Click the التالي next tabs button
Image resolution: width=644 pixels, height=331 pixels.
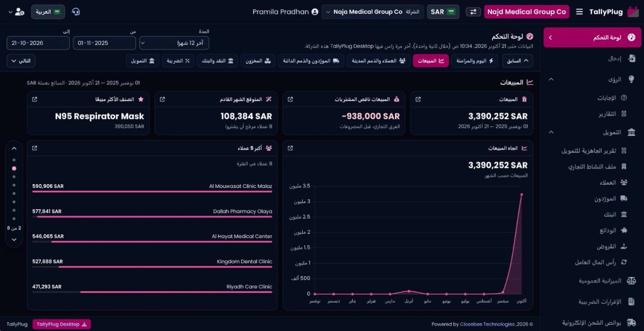(x=21, y=60)
